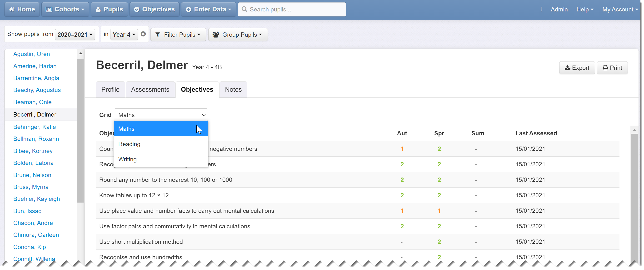Select the Objectives tab
This screenshot has height=270, width=644.
197,89
